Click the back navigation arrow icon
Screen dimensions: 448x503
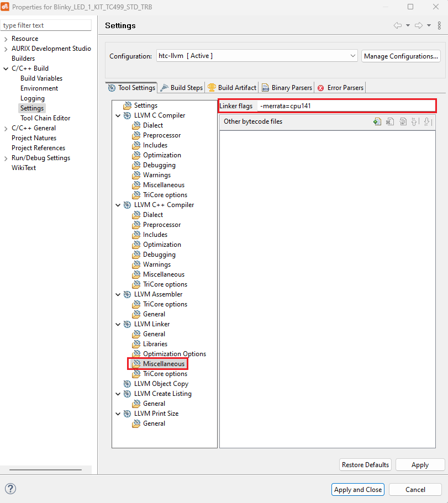[397, 25]
